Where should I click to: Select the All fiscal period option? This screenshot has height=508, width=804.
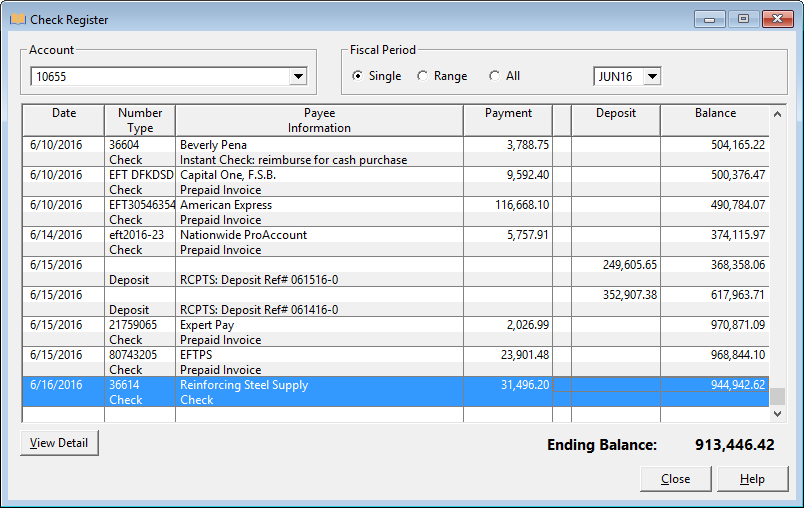pos(494,76)
